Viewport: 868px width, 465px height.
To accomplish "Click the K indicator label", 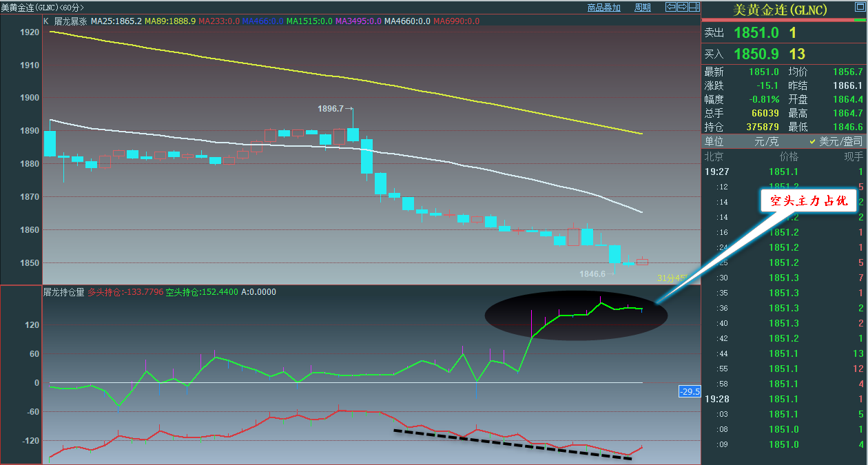I will [x=46, y=21].
